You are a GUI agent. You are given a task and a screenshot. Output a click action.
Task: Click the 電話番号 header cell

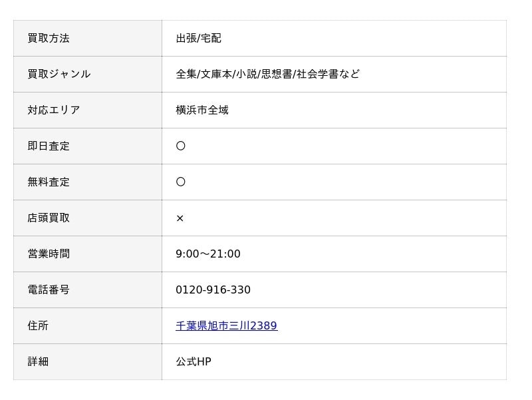coord(88,290)
